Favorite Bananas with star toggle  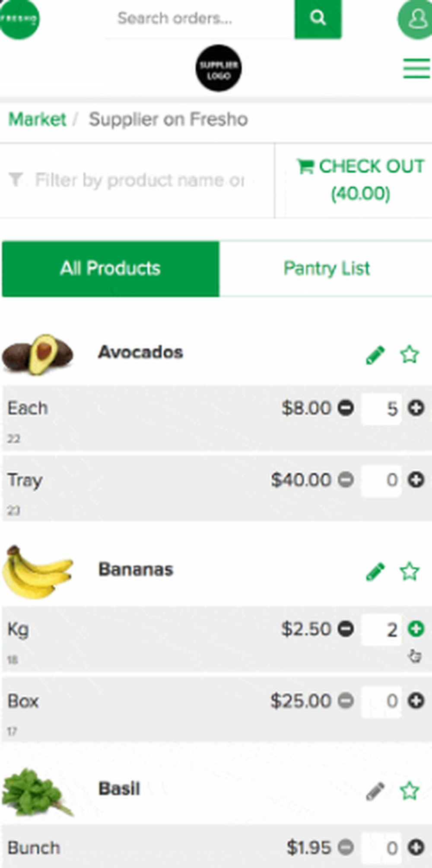[x=409, y=572]
